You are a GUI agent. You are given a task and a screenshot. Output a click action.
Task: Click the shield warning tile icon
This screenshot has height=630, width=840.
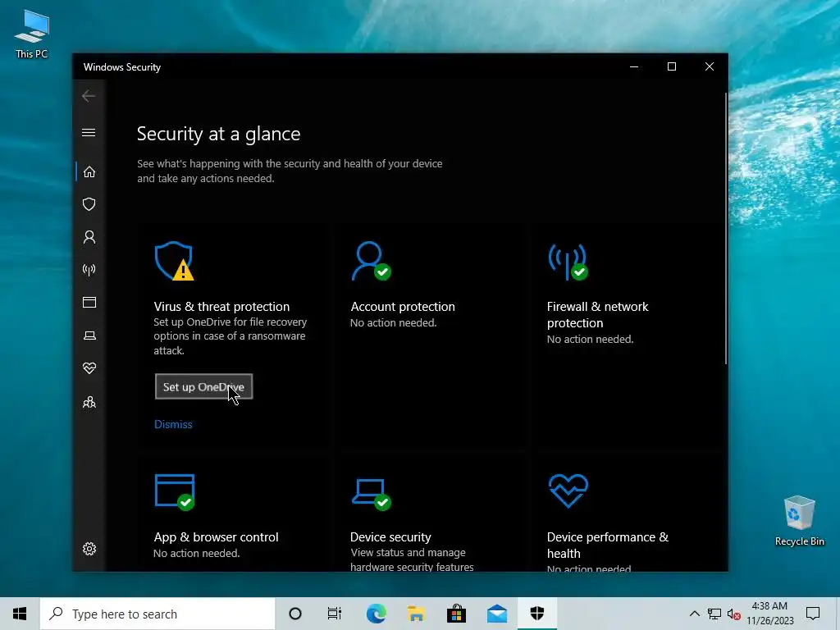click(x=174, y=261)
